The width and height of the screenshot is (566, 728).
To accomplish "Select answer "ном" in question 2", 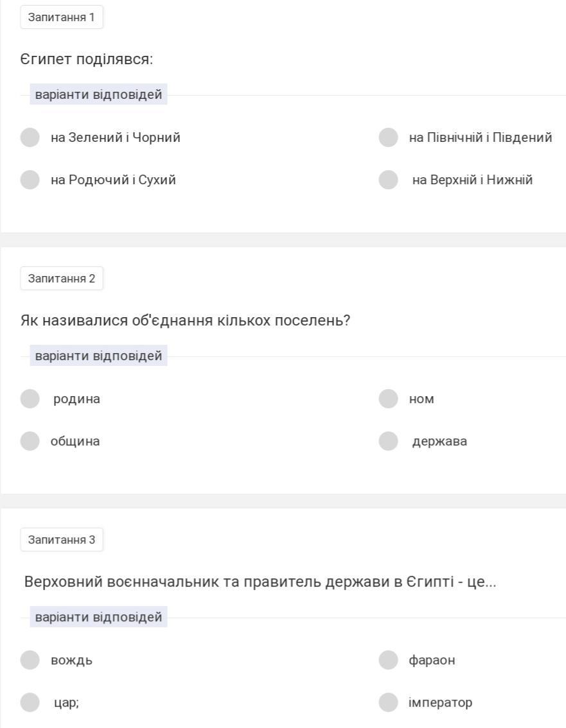I will (x=388, y=399).
